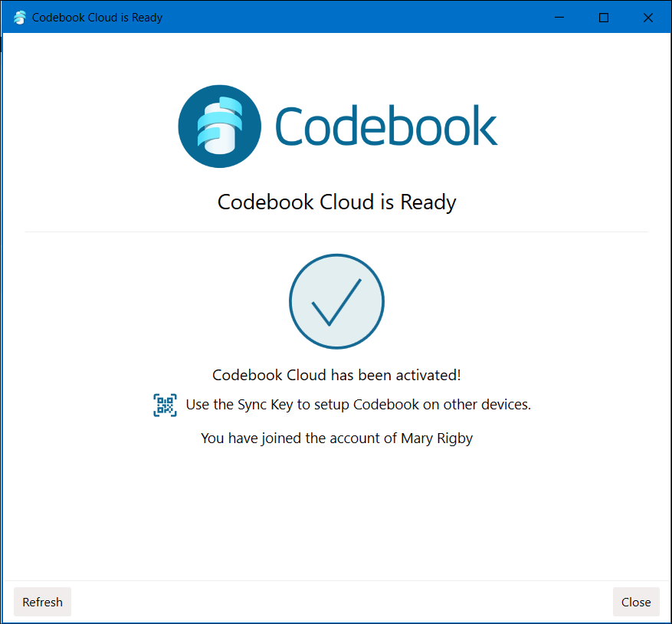The image size is (672, 624).
Task: Open the Sync Key via its small barcode icon
Action: (x=165, y=404)
